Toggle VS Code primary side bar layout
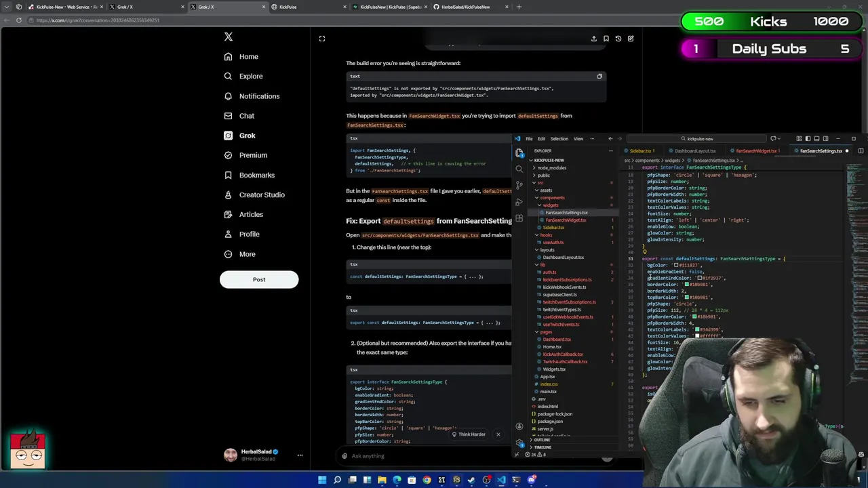Image resolution: width=868 pixels, height=488 pixels. click(x=808, y=139)
